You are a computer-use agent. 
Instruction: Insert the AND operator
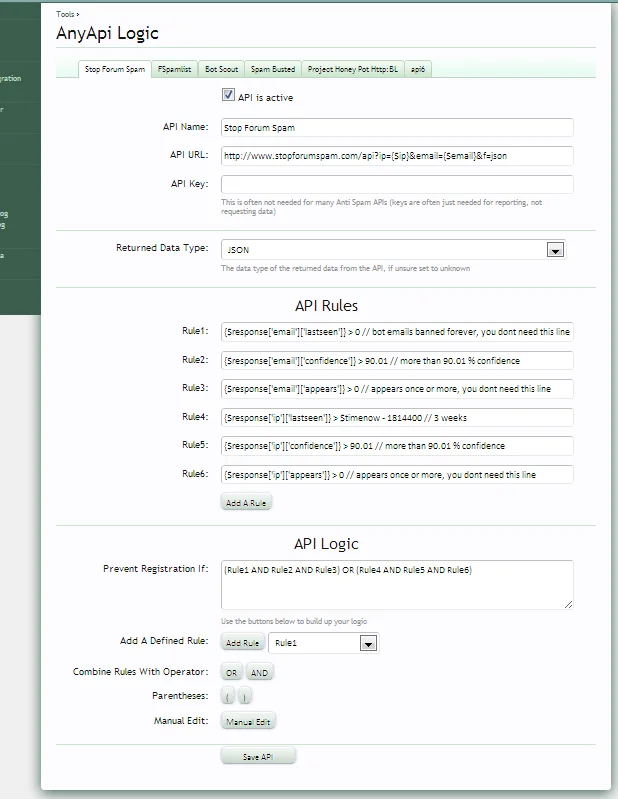(x=259, y=673)
